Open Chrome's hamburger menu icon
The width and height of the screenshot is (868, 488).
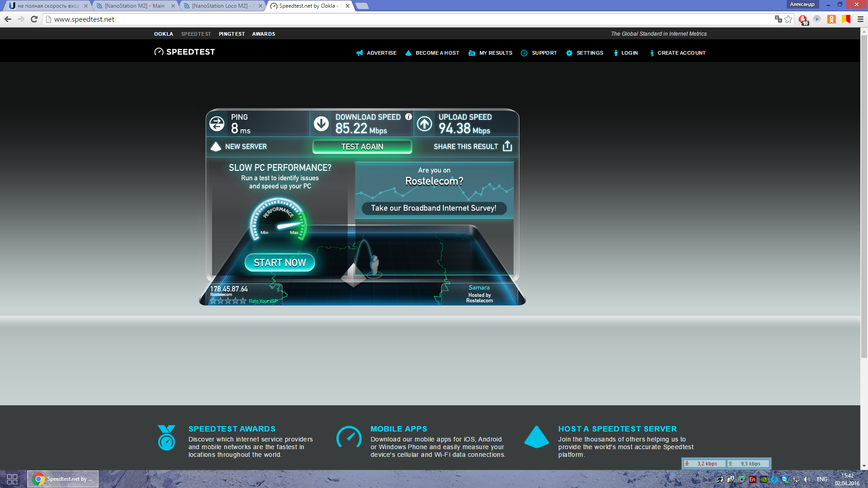pos(860,19)
